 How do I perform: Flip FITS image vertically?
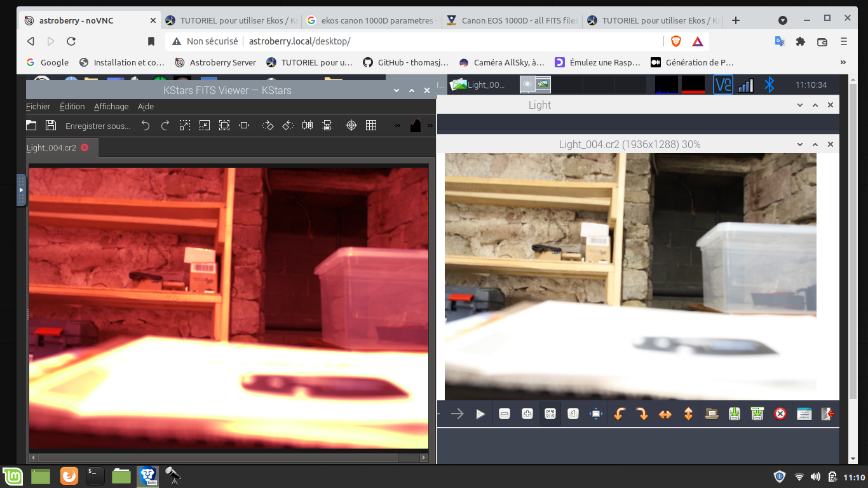327,126
